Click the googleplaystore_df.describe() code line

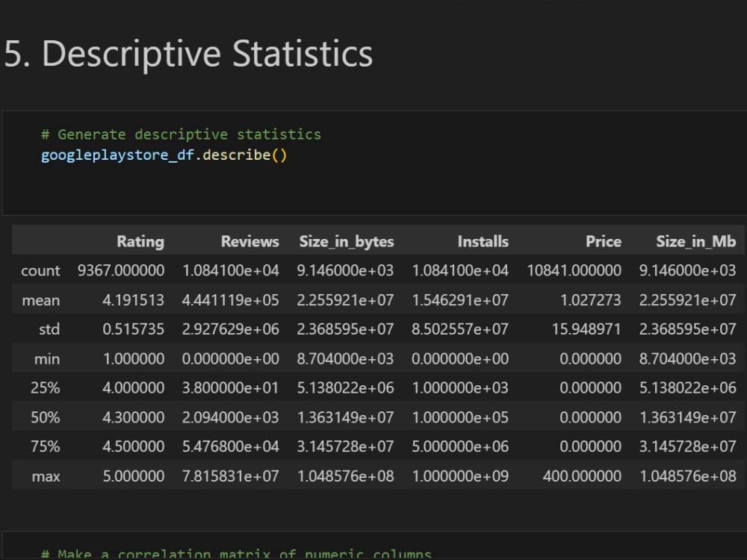(x=164, y=155)
